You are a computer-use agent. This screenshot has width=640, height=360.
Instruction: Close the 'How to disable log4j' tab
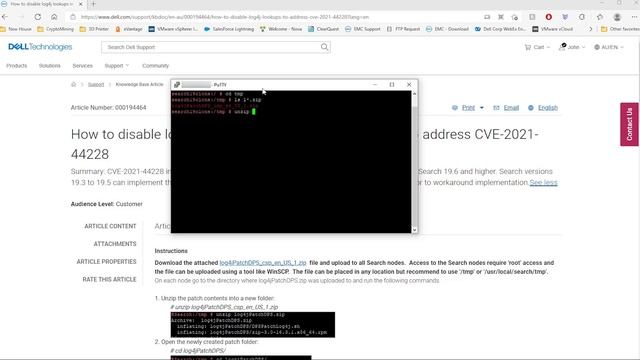point(80,4)
